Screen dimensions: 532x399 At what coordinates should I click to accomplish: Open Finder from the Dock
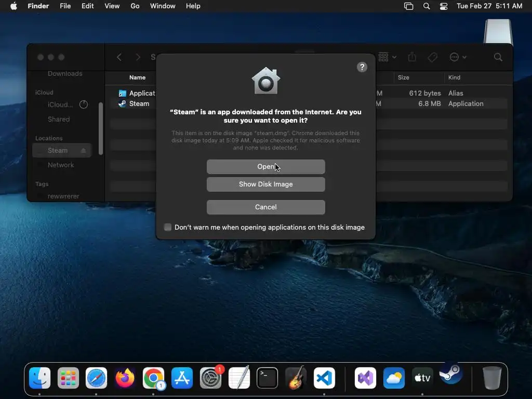(39, 378)
